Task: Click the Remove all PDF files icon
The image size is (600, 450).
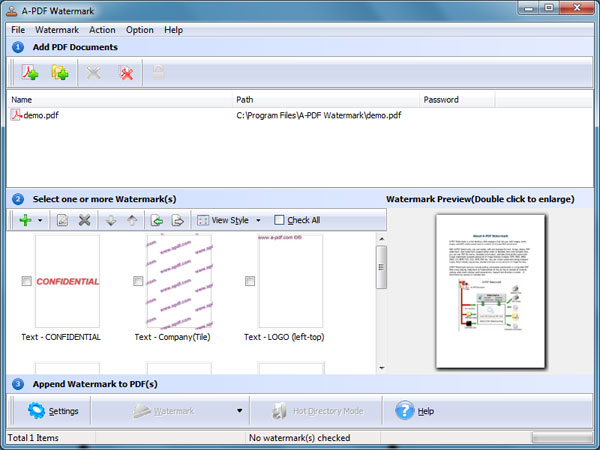Action: pyautogui.click(x=126, y=73)
